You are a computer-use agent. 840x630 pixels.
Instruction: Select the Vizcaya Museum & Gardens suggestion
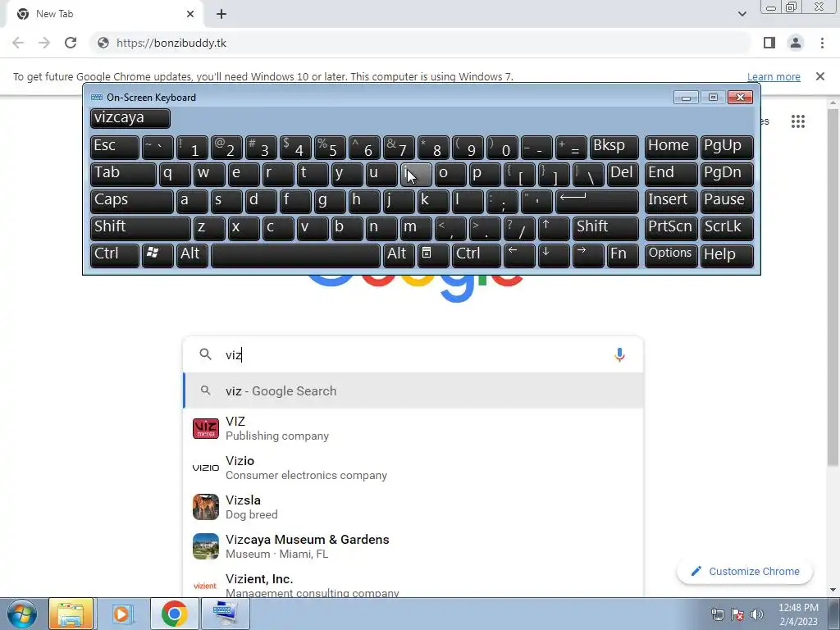tap(413, 546)
